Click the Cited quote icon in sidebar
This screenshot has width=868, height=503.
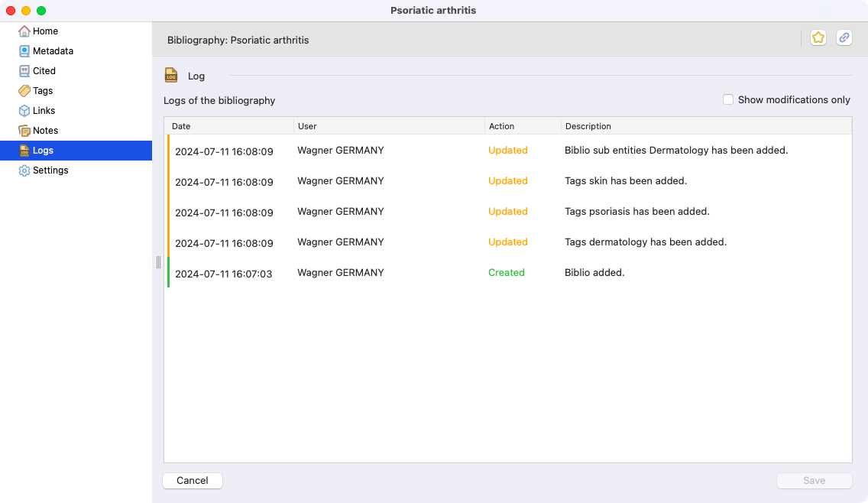pos(24,71)
